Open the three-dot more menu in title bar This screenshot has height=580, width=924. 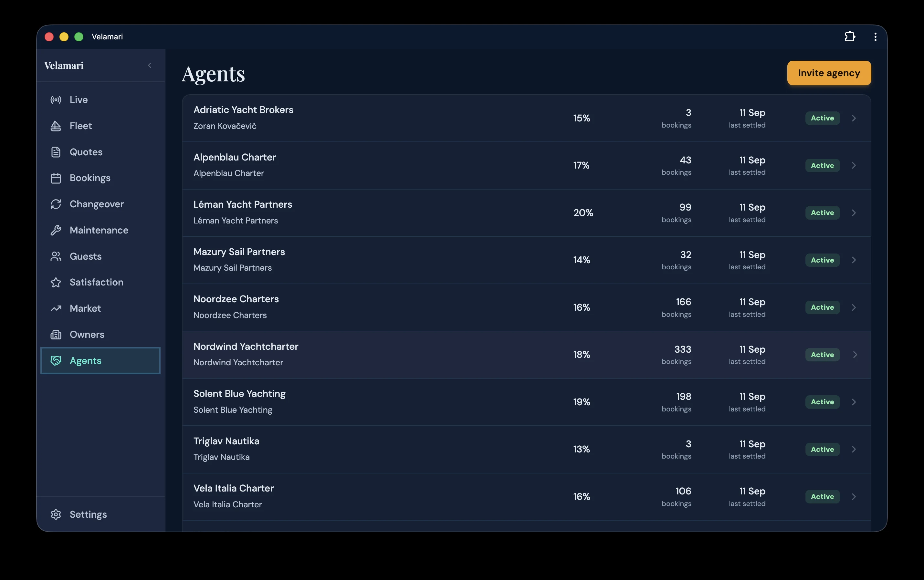click(875, 36)
